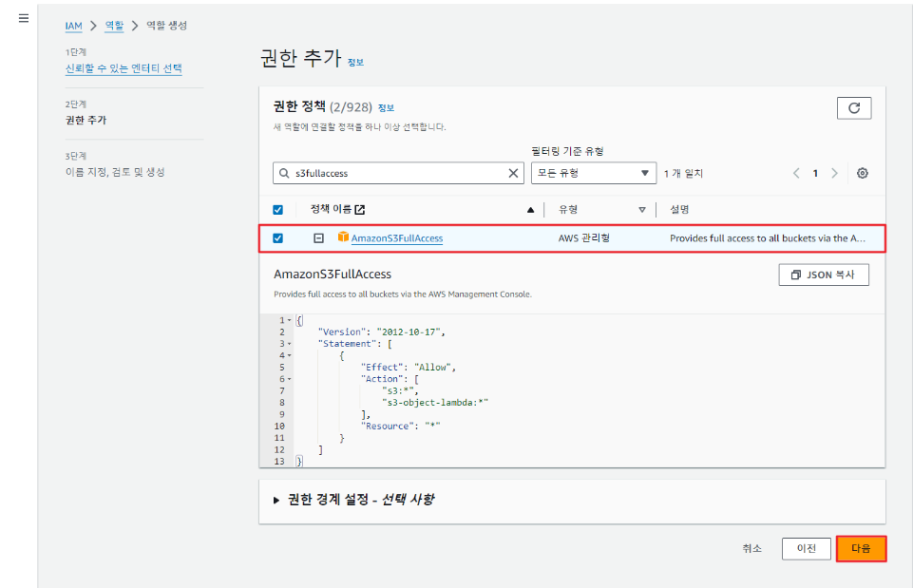The width and height of the screenshot is (913, 588).
Task: Click the AmazonS3FullAccess detail heading
Action: click(x=333, y=275)
